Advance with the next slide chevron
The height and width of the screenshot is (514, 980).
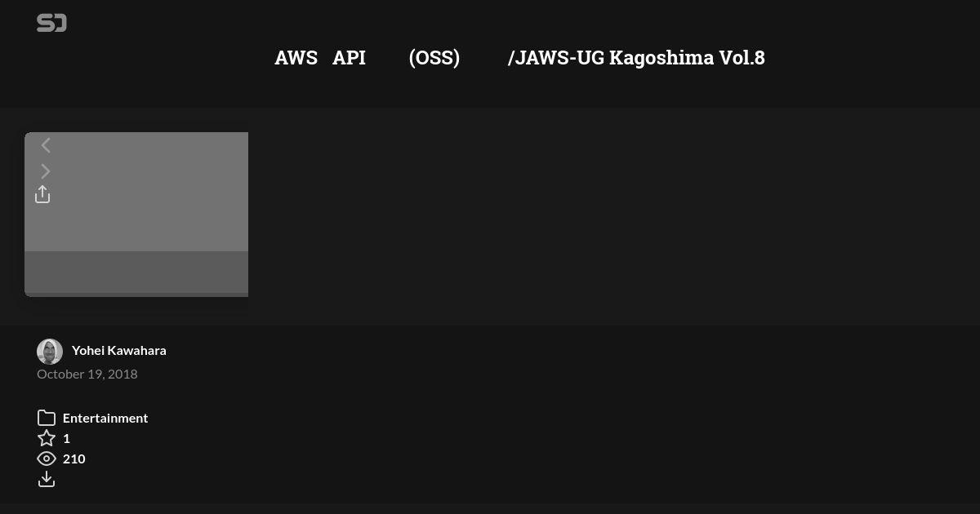click(46, 171)
